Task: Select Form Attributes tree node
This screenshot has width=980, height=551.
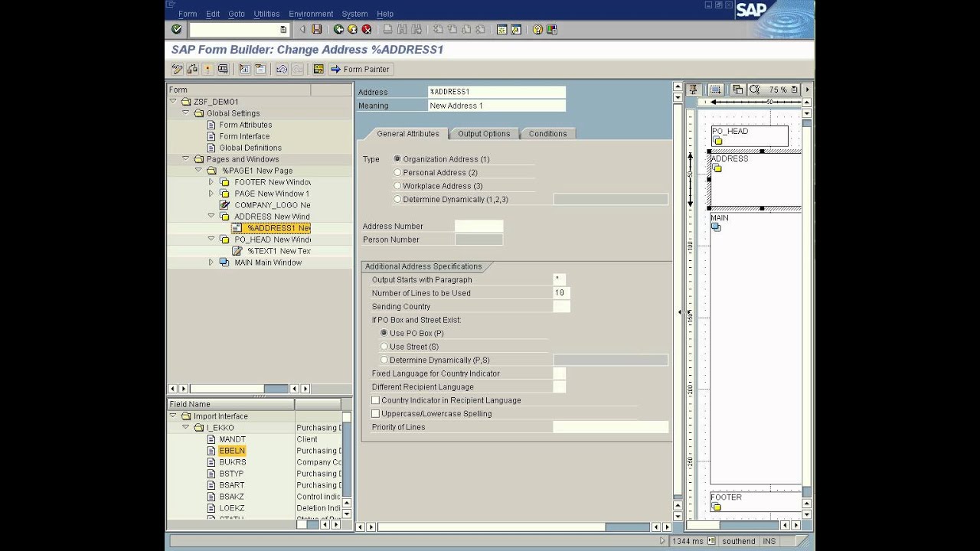Action: 245,125
